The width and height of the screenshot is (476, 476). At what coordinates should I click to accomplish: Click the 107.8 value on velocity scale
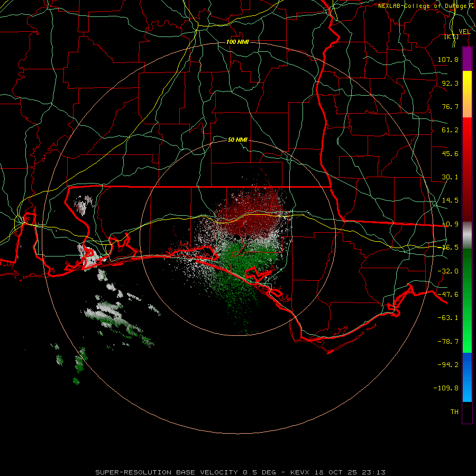(448, 59)
